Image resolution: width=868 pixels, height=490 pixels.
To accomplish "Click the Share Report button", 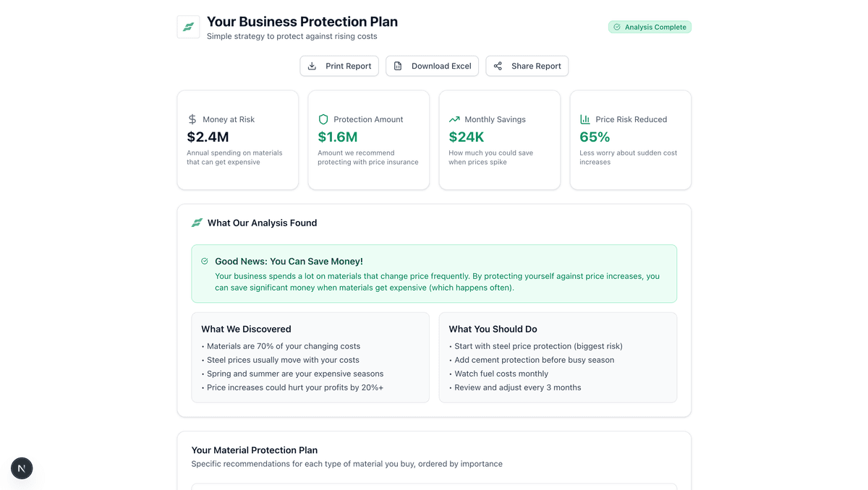I will (x=527, y=66).
